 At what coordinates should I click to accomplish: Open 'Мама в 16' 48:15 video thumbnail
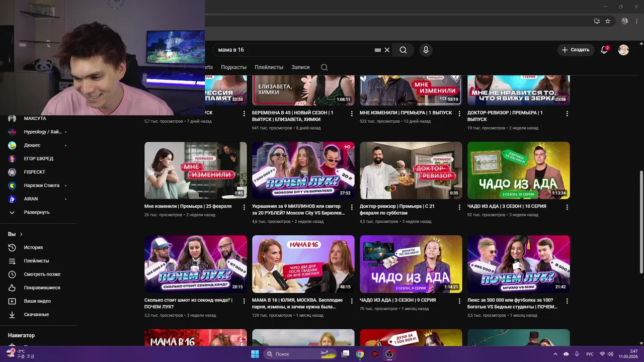coord(303,264)
